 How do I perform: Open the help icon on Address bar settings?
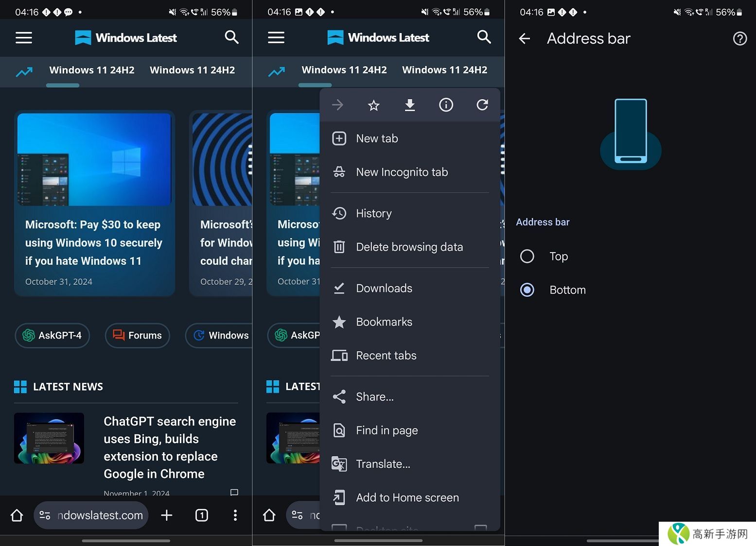click(739, 38)
